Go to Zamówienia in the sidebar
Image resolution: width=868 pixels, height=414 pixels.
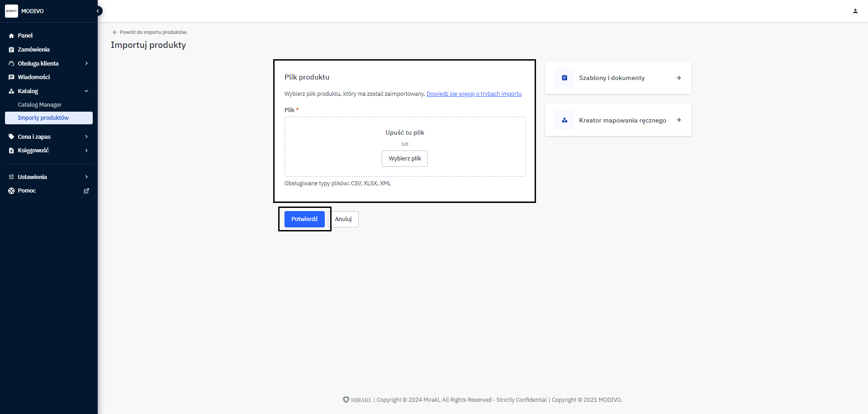(33, 50)
